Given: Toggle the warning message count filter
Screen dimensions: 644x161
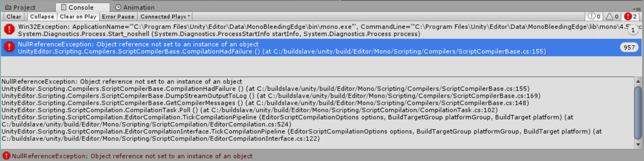Looking at the screenshot, I should pyautogui.click(x=612, y=17).
